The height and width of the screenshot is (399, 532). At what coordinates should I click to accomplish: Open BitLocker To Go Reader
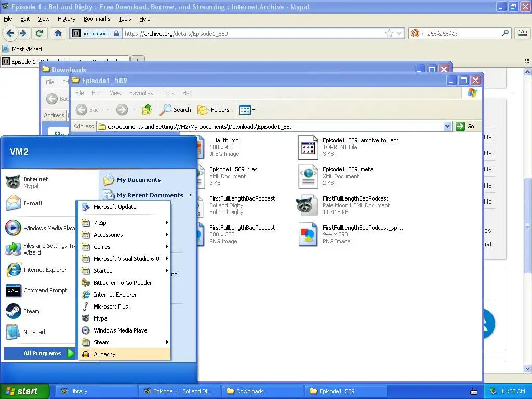125,282
